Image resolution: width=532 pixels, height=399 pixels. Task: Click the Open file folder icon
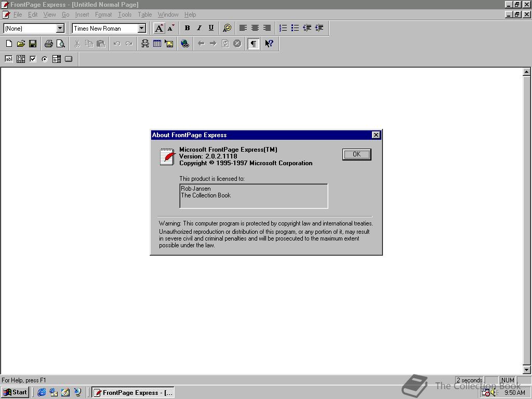[x=21, y=44]
